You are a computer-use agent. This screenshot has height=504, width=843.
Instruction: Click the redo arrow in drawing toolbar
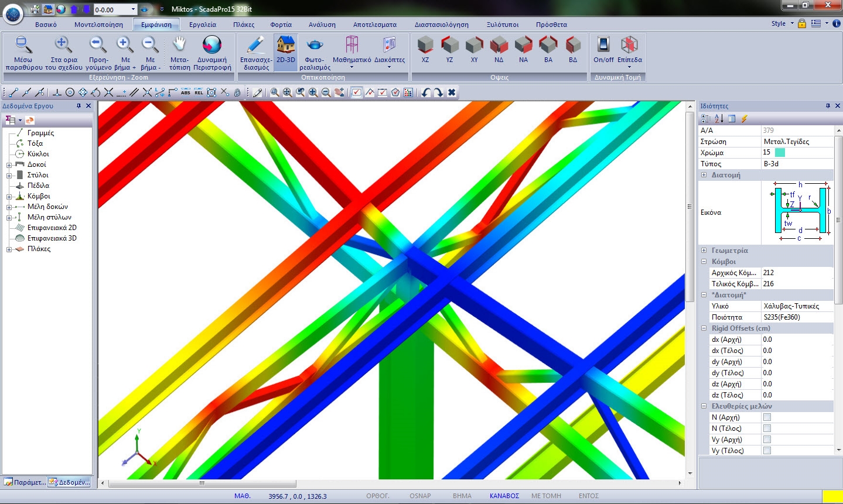438,92
